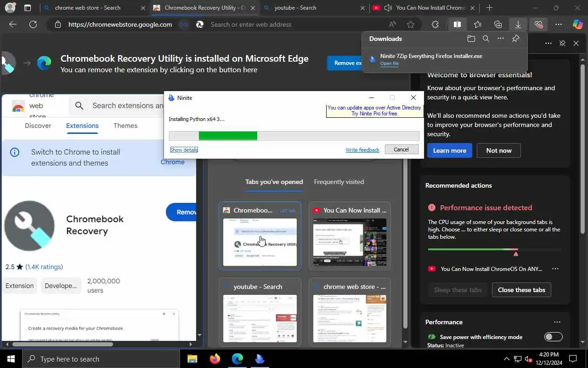Viewport: 588px width, 368px height.
Task: Unpin the Browser essentials pane
Action: pyautogui.click(x=562, y=43)
